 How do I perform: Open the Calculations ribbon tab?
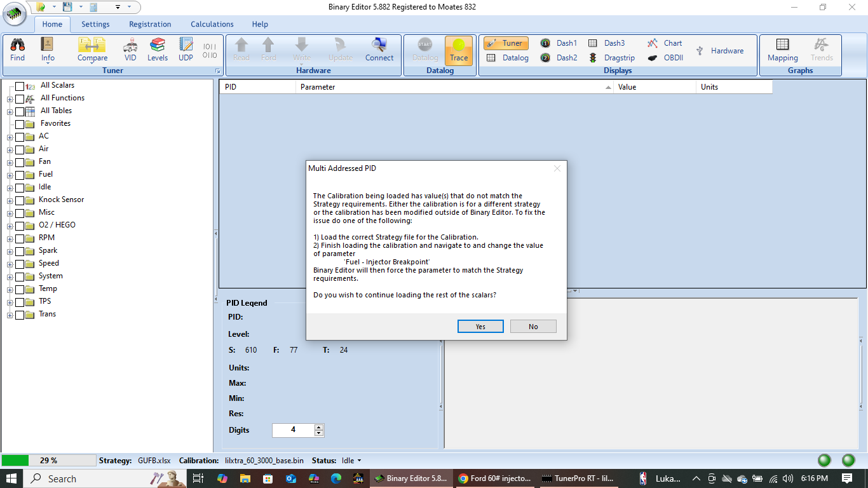pyautogui.click(x=212, y=24)
